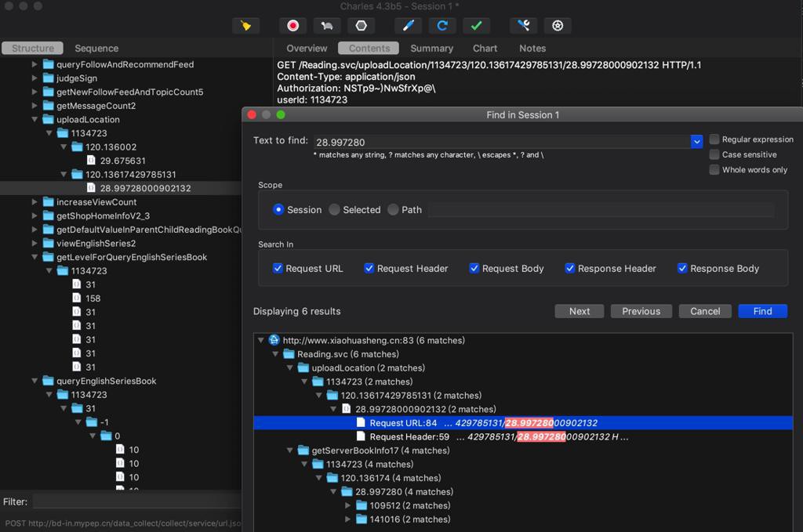Toggle the red Record button
The height and width of the screenshot is (532, 803).
coord(293,26)
